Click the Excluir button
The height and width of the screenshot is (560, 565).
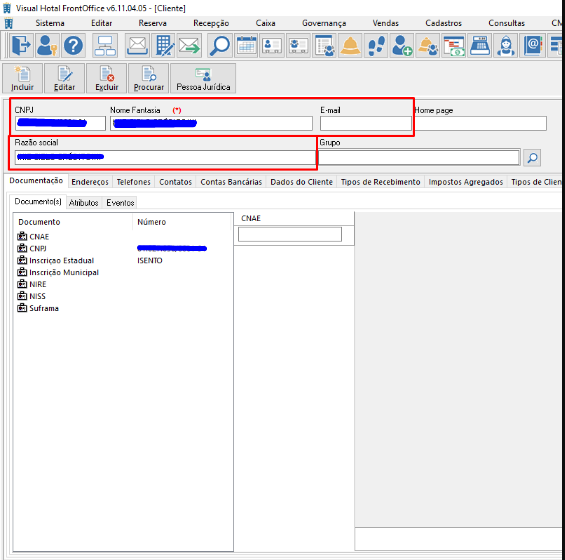click(107, 78)
